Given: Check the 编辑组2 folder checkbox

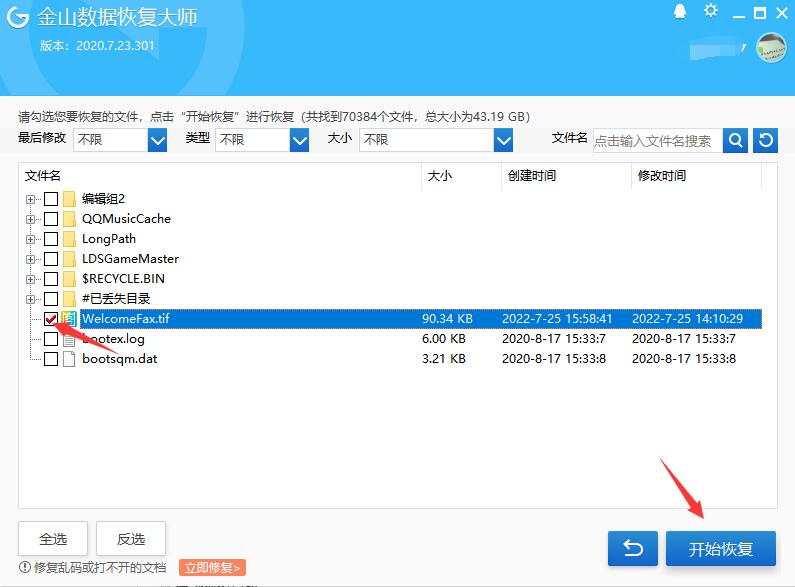Looking at the screenshot, I should pyautogui.click(x=51, y=199).
